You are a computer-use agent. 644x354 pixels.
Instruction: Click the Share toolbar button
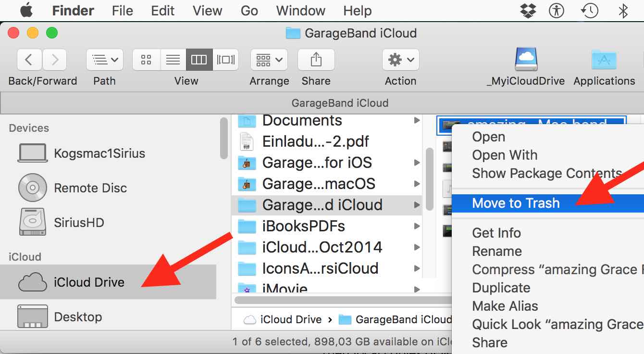[x=316, y=60]
